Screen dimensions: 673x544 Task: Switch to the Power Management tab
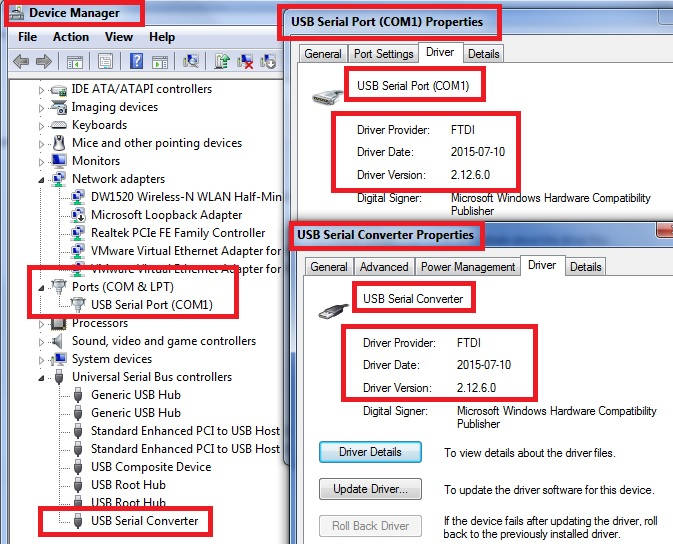pos(468,267)
